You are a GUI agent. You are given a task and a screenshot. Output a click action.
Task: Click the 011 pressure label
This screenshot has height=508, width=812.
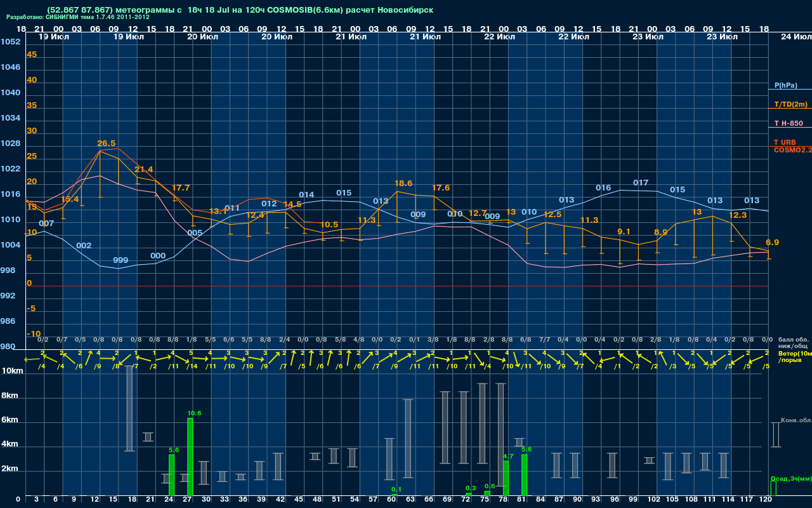click(232, 208)
